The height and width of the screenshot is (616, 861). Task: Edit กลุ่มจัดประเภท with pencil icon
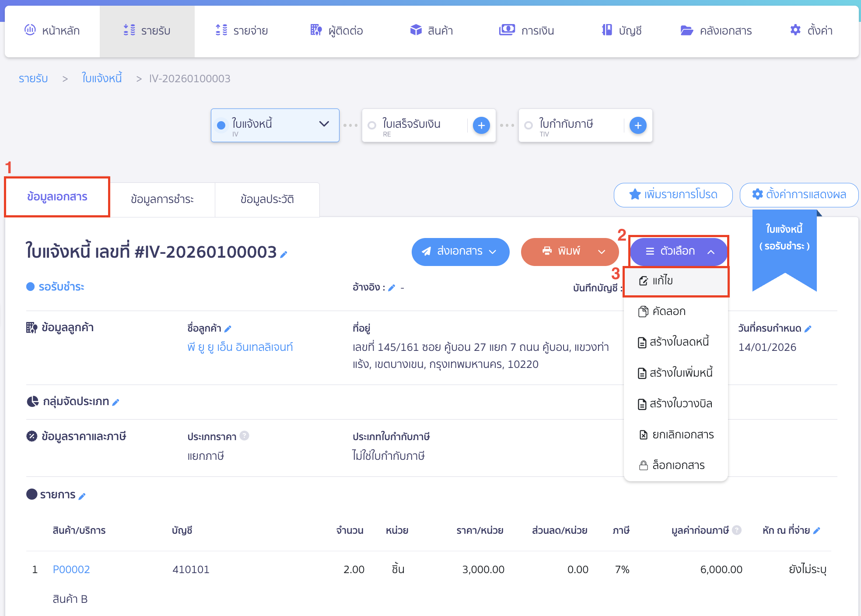coord(115,402)
